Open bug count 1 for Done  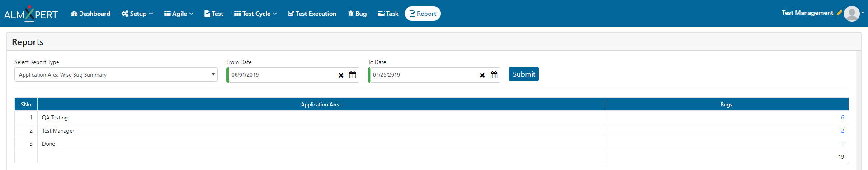843,144
